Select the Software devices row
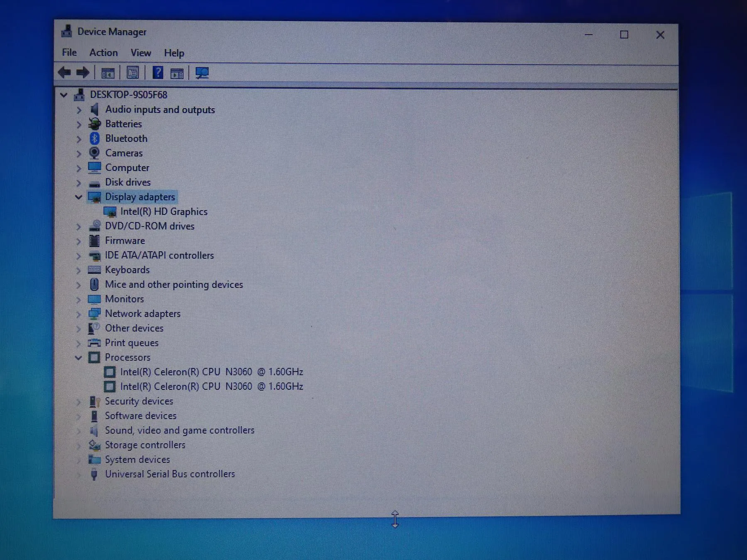 coord(140,416)
